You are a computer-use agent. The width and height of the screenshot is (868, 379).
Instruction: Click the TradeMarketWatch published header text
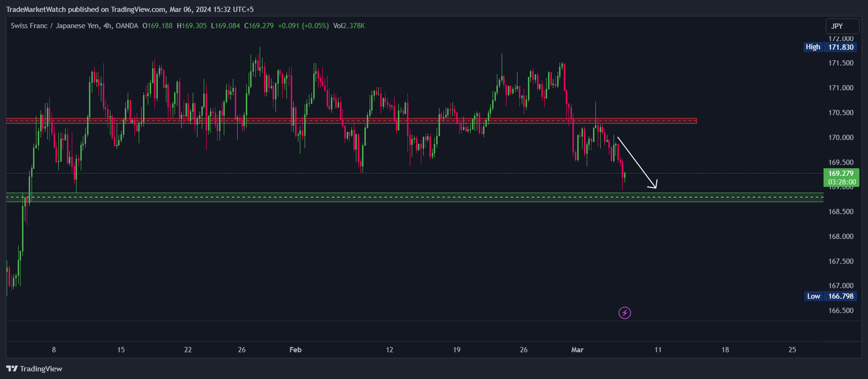(x=130, y=10)
